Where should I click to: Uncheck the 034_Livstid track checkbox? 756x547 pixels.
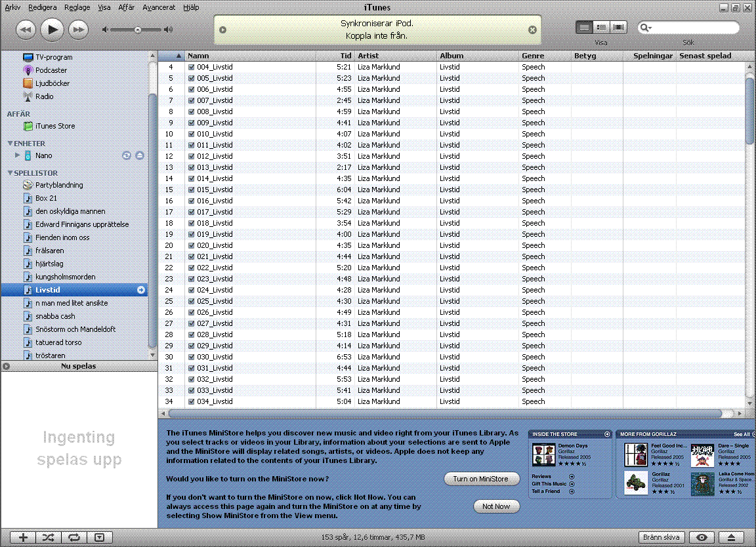click(x=192, y=401)
